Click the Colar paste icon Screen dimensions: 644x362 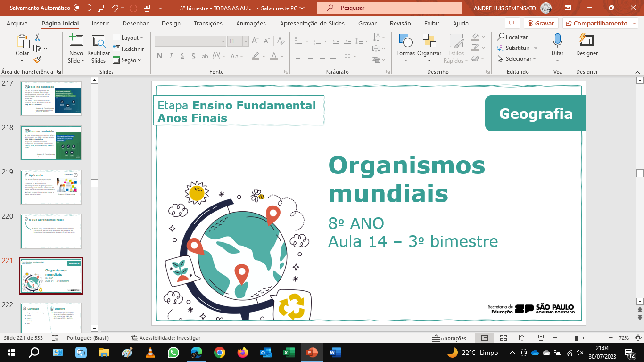[22, 42]
